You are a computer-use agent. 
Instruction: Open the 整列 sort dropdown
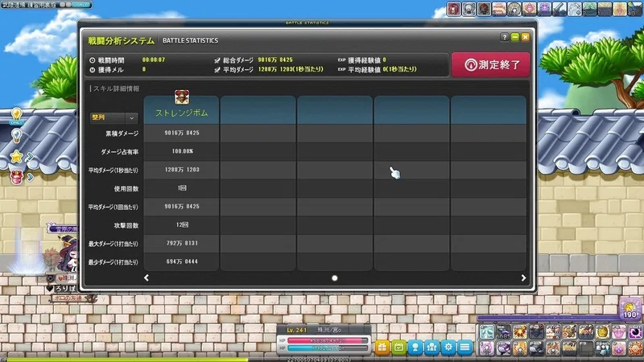pyautogui.click(x=114, y=117)
